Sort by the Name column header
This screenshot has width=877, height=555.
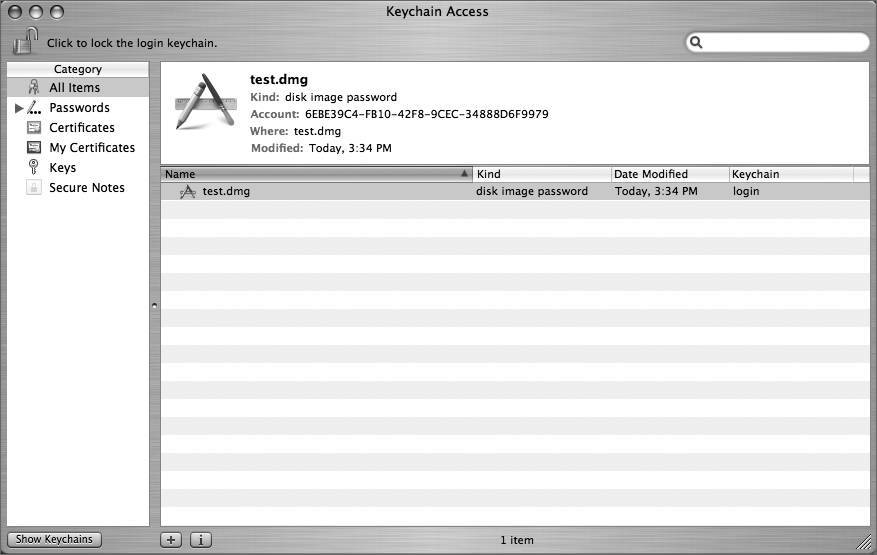317,174
